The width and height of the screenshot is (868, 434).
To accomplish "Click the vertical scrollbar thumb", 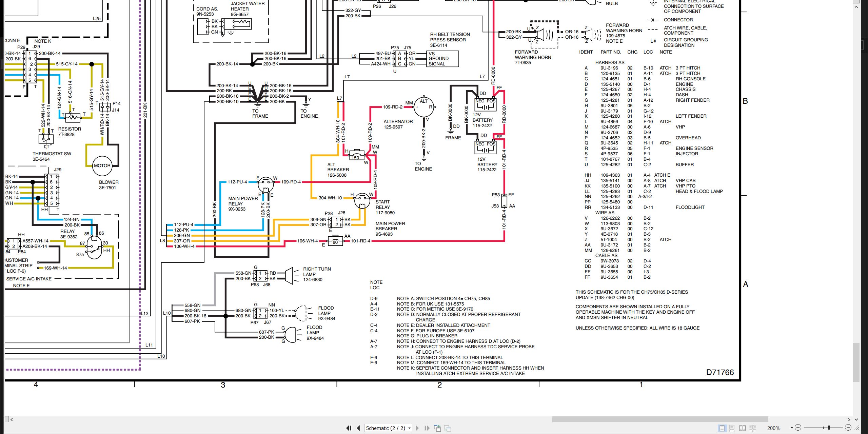I will (856, 362).
